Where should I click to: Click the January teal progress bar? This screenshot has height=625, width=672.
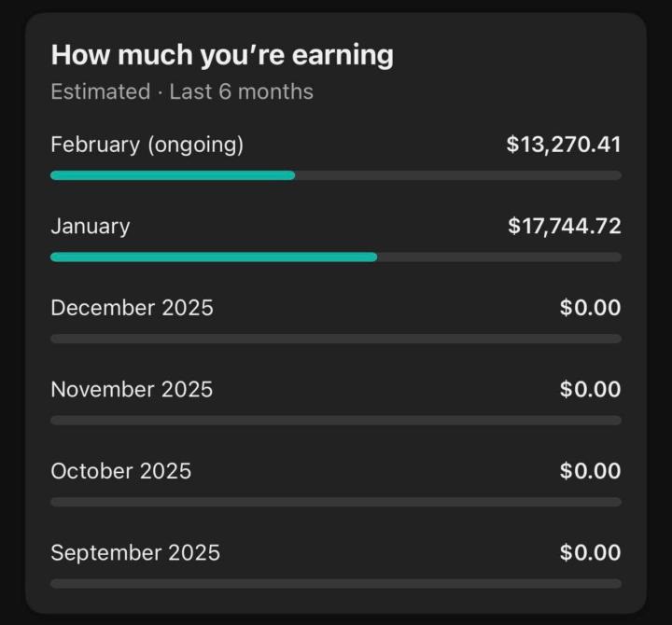click(214, 257)
